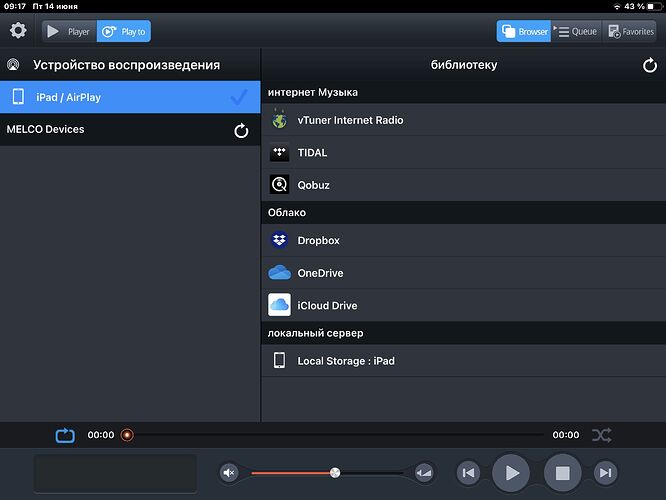Click the battery indicator 43 %
Viewport: 666px width, 500px height.
pyautogui.click(x=643, y=6)
